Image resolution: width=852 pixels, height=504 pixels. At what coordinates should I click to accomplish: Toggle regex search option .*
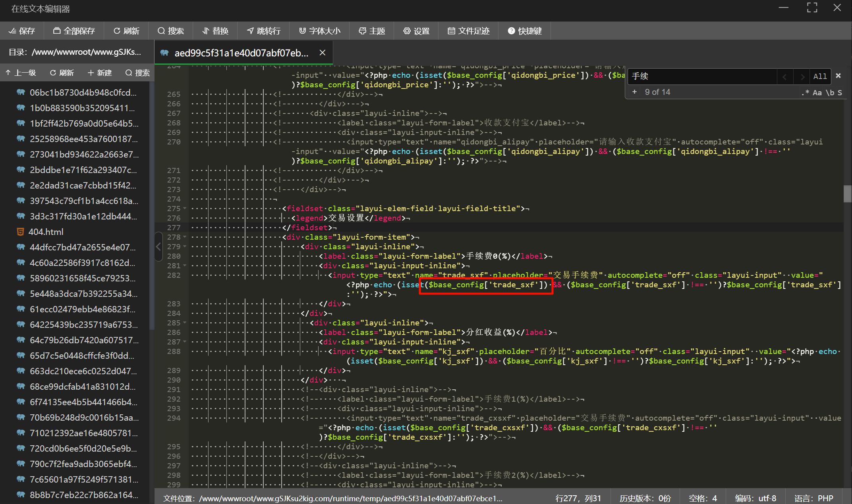point(805,92)
